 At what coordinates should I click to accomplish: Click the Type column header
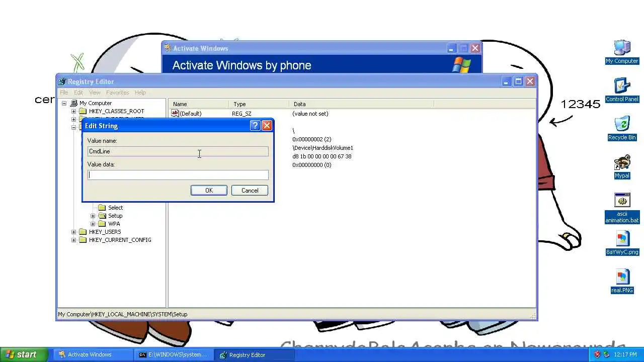coord(259,104)
